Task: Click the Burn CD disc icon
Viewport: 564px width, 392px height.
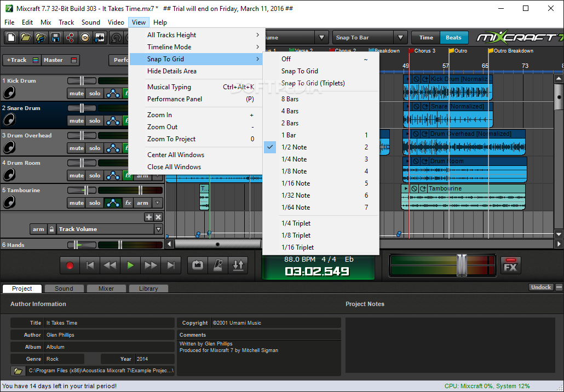Action: click(x=85, y=37)
